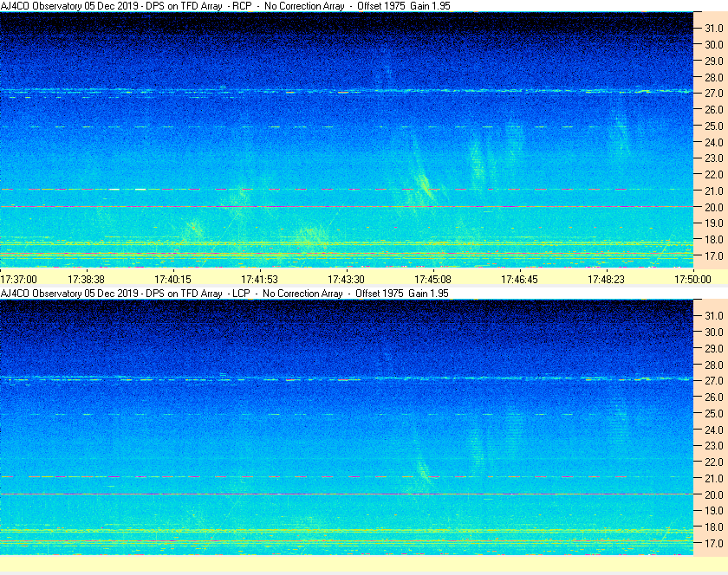Click the 17:40:15 time axis label

tap(172, 280)
